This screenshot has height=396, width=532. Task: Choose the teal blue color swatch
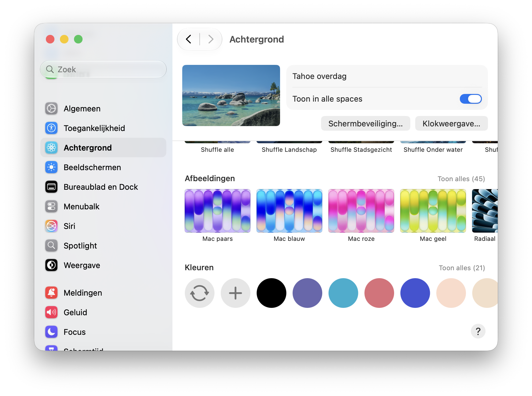tap(343, 293)
